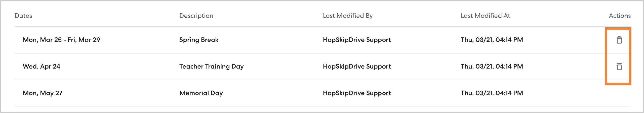The height and width of the screenshot is (113, 644).
Task: Click the Teacher Training Day description
Action: (211, 66)
